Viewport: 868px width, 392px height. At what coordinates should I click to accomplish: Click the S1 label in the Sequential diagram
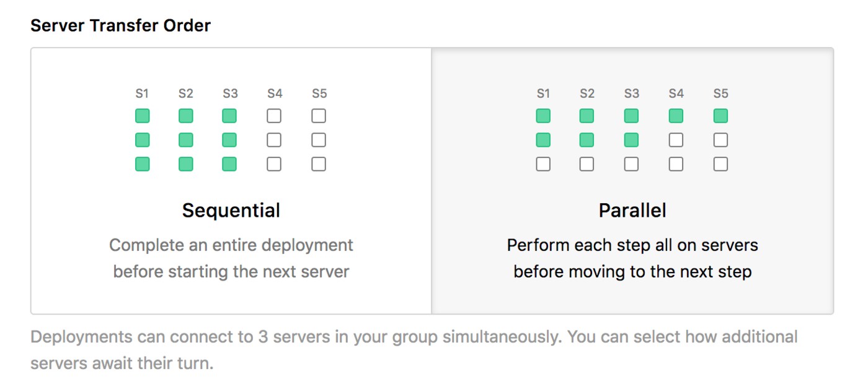click(142, 94)
